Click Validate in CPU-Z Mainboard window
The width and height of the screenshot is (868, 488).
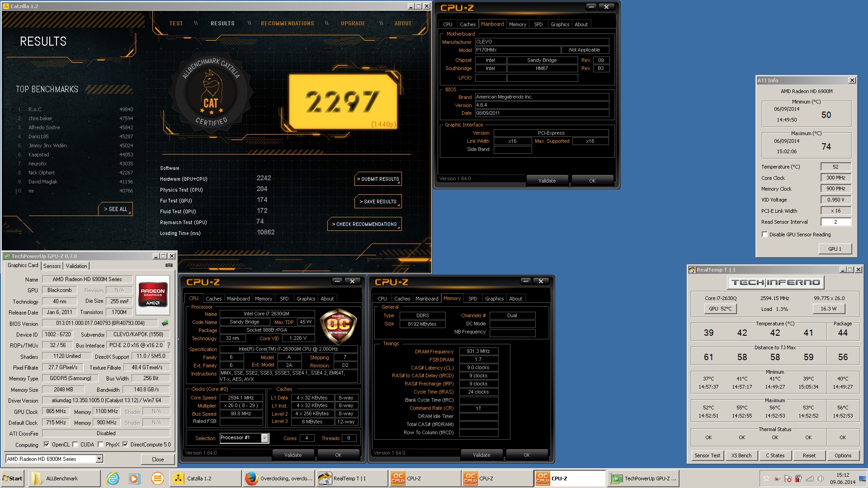(x=547, y=181)
